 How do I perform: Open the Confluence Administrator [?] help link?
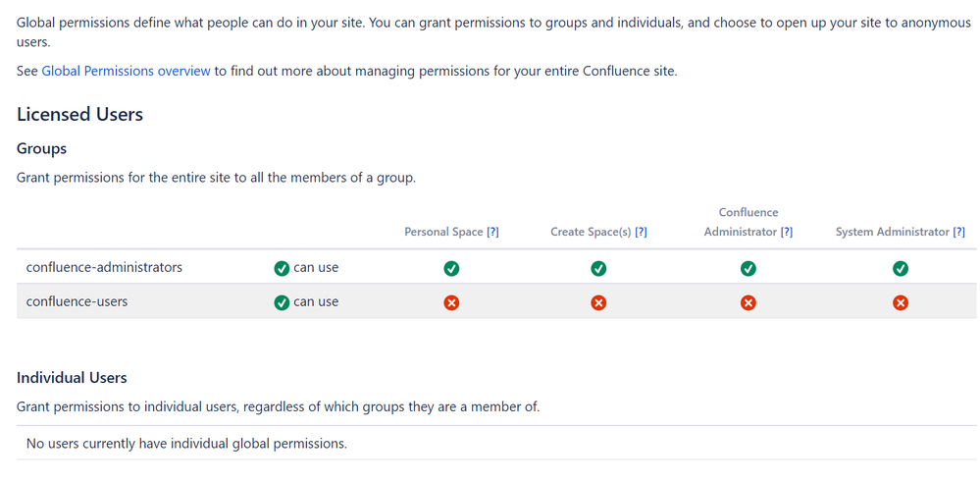coord(786,232)
